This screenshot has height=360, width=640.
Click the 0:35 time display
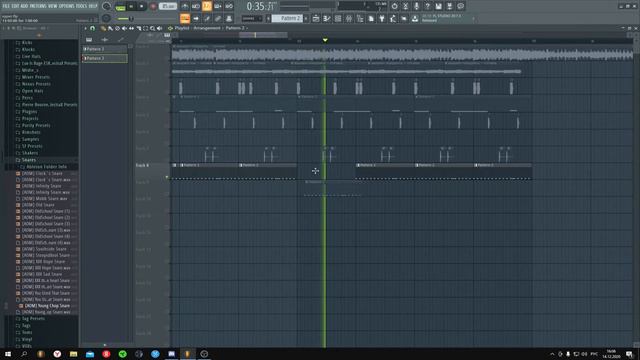tap(260, 7)
